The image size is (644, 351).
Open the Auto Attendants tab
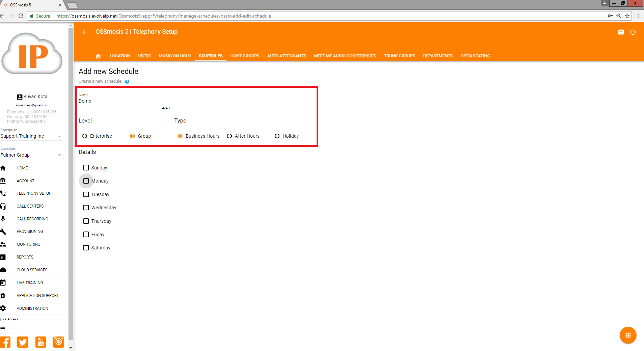tap(287, 56)
